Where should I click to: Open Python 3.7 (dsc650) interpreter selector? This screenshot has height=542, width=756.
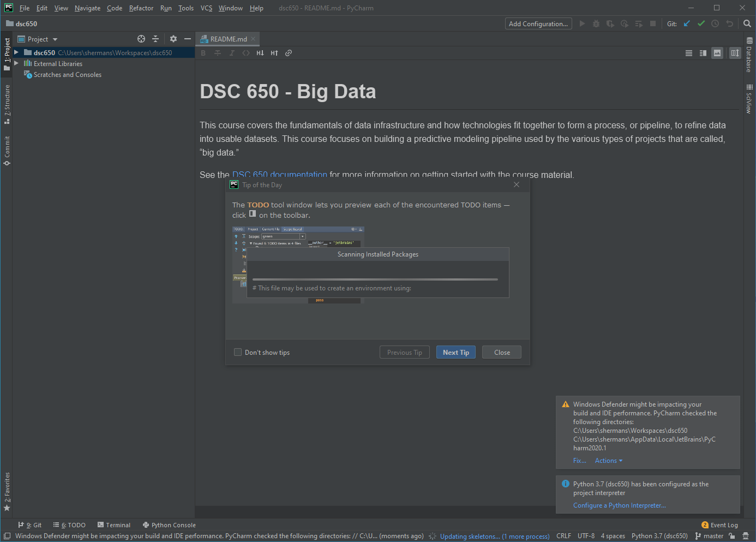point(659,536)
